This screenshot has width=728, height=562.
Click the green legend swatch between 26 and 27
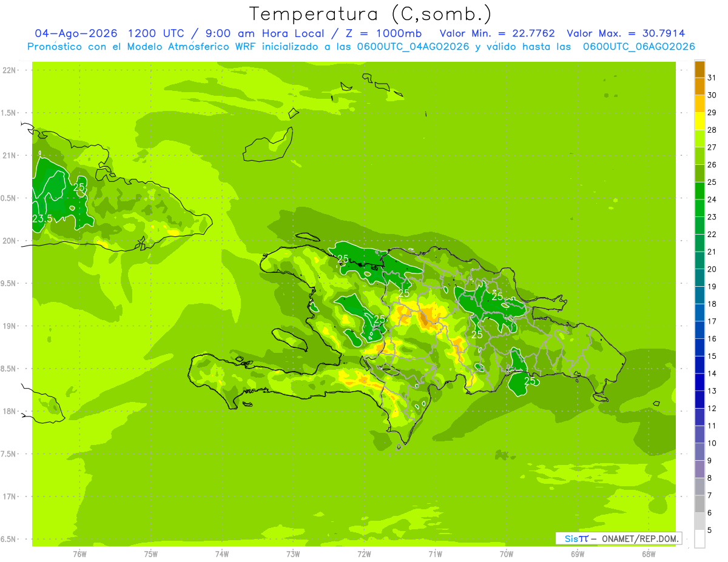(x=699, y=156)
